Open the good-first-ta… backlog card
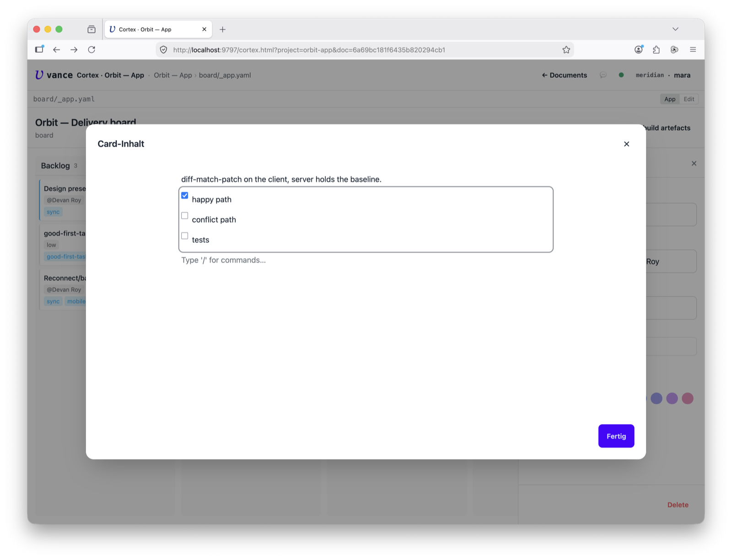Viewport: 732px width, 560px height. tap(63, 244)
